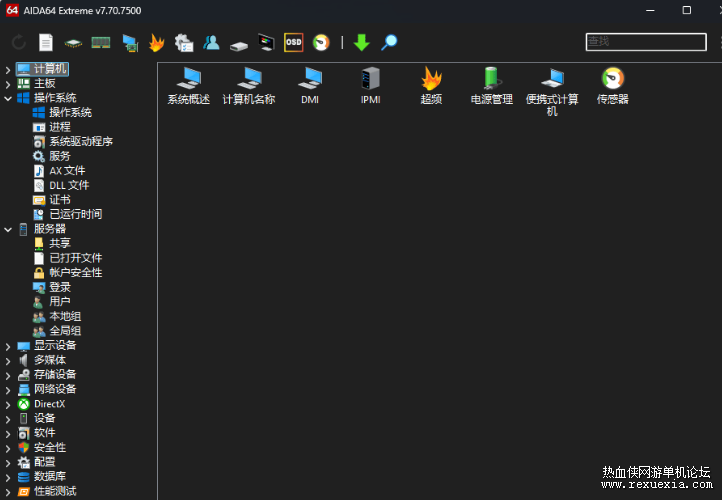
Task: Minimize the AIDA64 window
Action: coord(650,10)
